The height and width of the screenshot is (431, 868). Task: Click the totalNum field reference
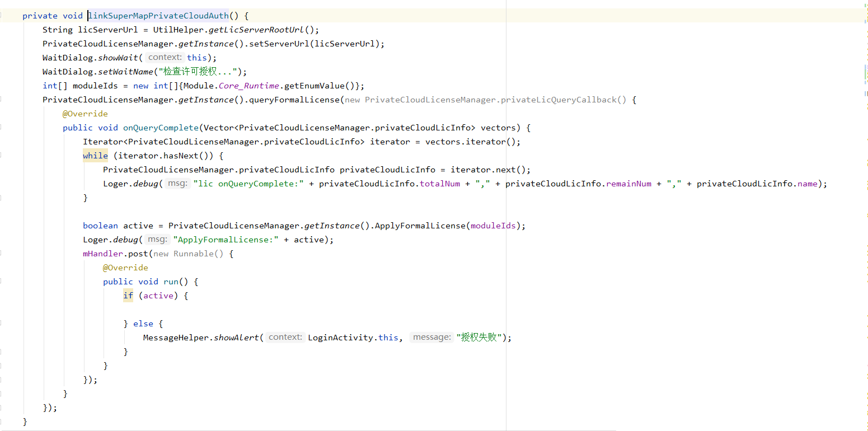click(x=440, y=184)
